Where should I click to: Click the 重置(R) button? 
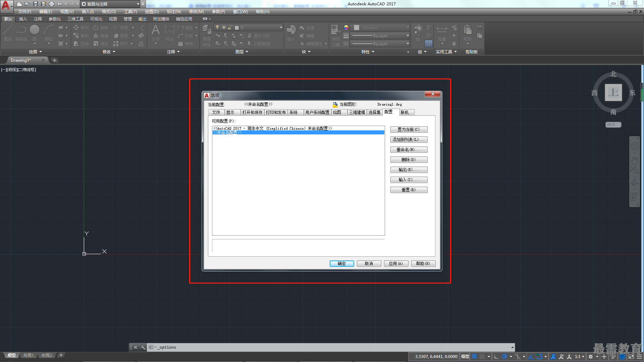click(x=409, y=190)
